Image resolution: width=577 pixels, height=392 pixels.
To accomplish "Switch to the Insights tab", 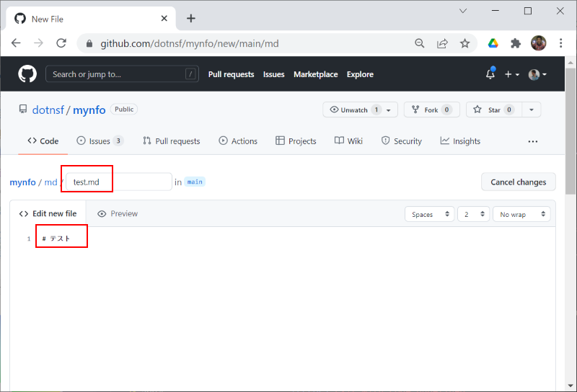I will coord(460,141).
